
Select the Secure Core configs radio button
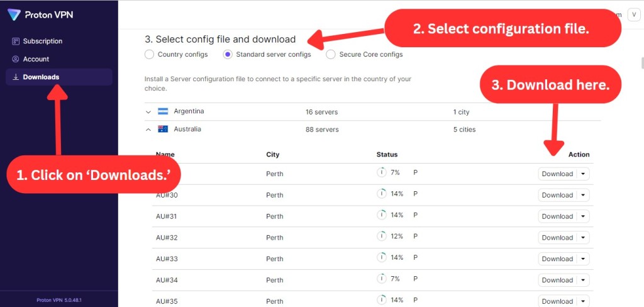point(331,54)
